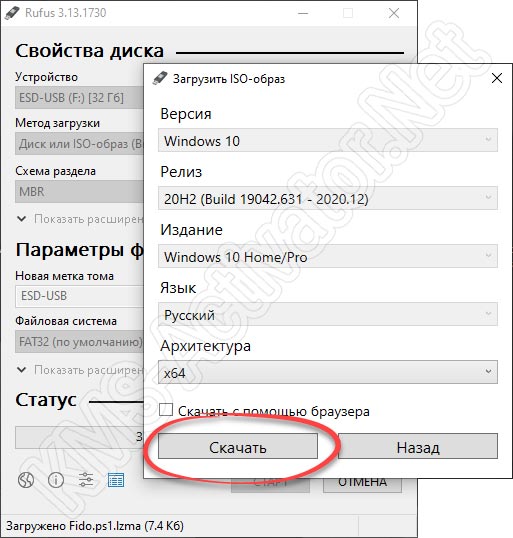This screenshot has width=513, height=538.
Task: Click status text Загружено Fido.ps1.lzma
Action: [x=95, y=526]
